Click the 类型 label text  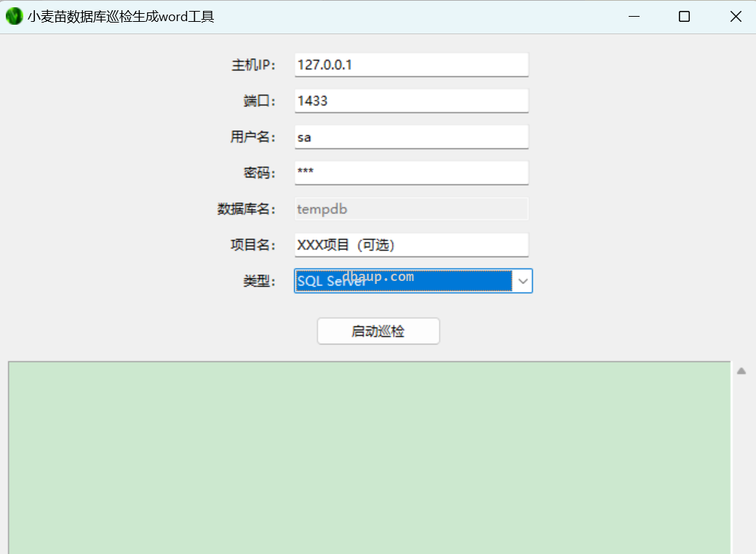[259, 281]
